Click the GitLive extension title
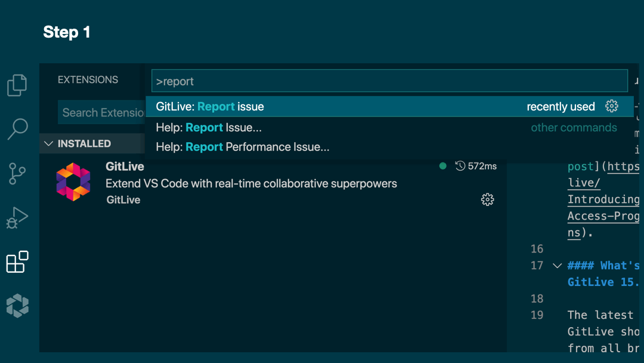The height and width of the screenshot is (363, 644). tap(125, 167)
